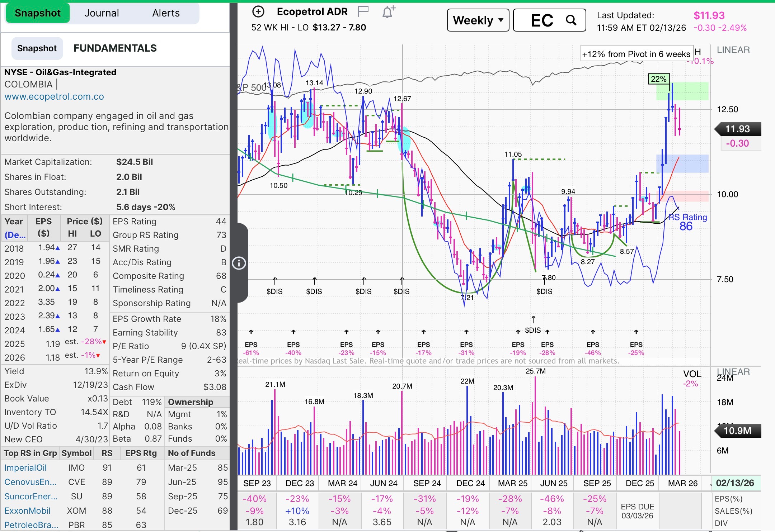The width and height of the screenshot is (775, 532).
Task: Open www.ecopetrol.com.co website link
Action: pyautogui.click(x=54, y=96)
